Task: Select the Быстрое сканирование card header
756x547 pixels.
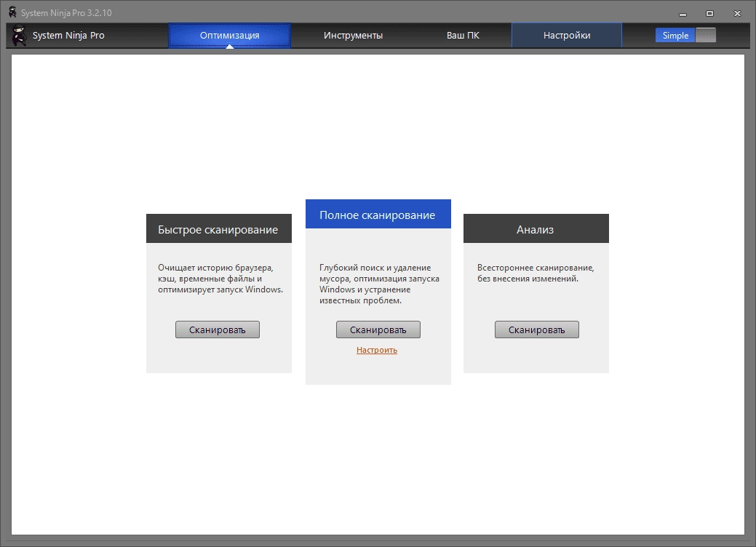Action: 219,228
